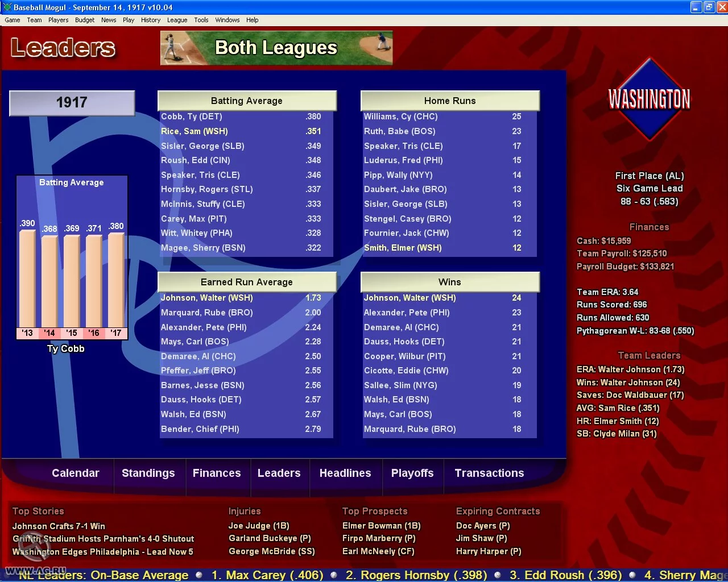Open the Team menu
Viewport: 728px width, 582px height.
[x=34, y=20]
